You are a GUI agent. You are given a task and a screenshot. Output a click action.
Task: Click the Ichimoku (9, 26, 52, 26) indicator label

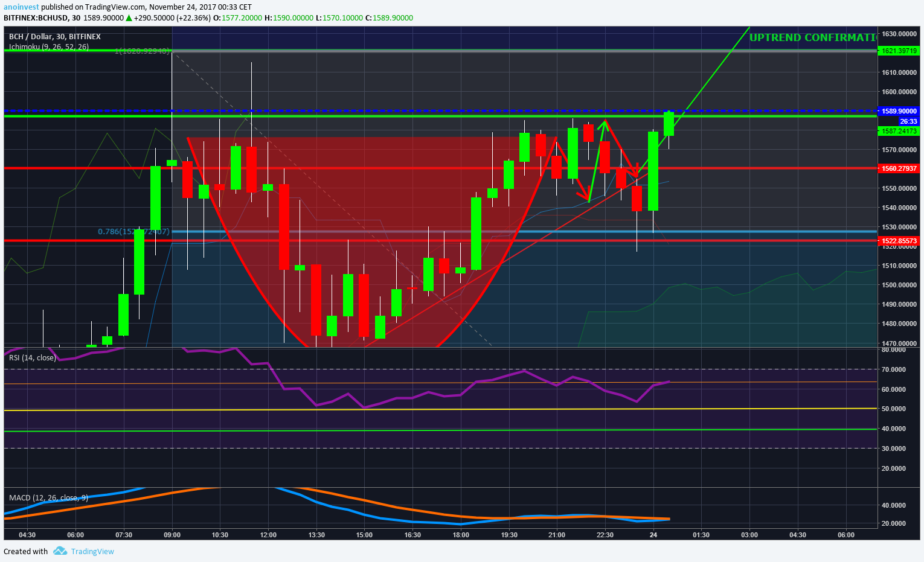[49, 46]
